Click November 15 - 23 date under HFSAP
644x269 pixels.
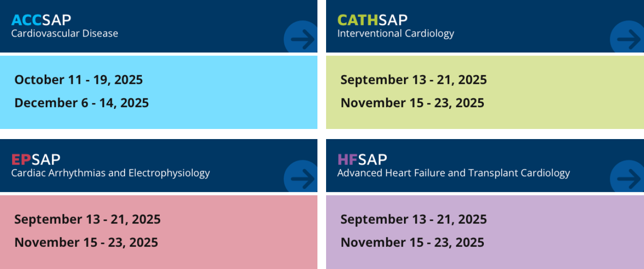pos(412,242)
